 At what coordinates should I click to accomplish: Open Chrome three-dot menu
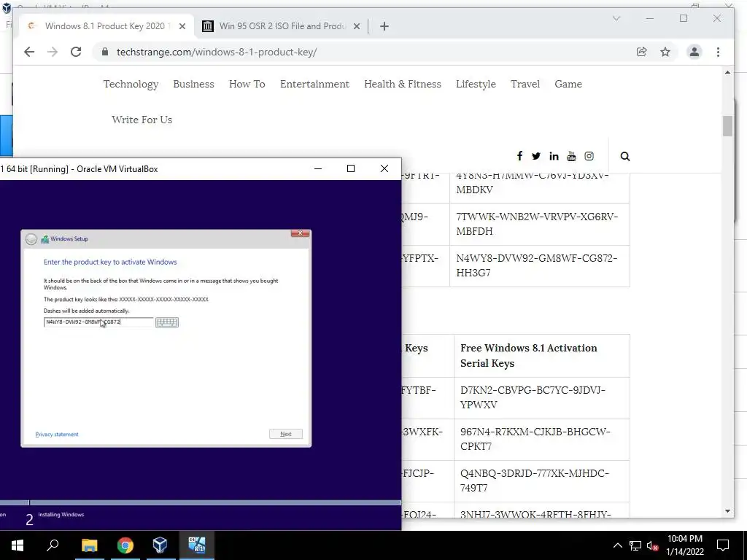(718, 52)
